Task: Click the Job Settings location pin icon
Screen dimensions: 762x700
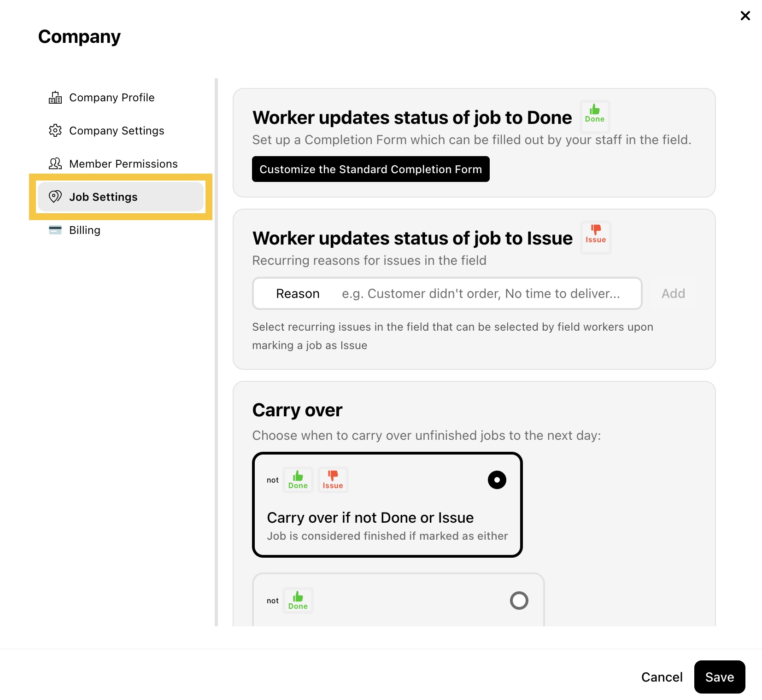Action: pos(55,197)
